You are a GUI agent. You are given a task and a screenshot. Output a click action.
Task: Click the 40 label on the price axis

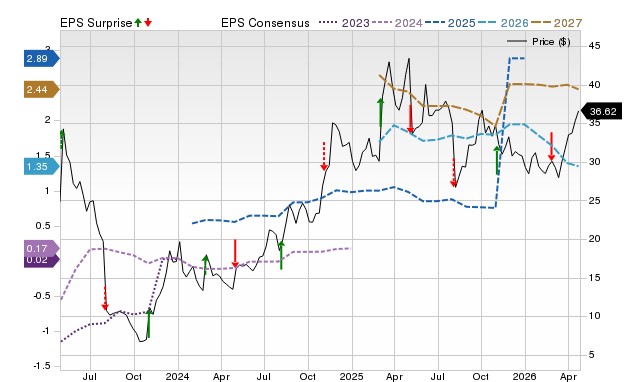(x=594, y=85)
